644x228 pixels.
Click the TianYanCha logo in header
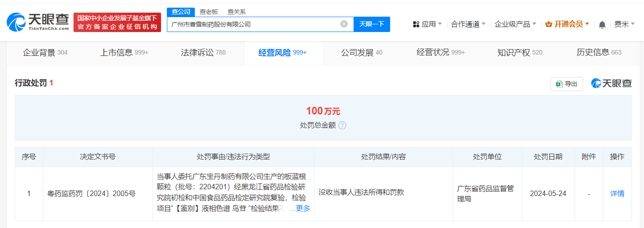pyautogui.click(x=38, y=22)
